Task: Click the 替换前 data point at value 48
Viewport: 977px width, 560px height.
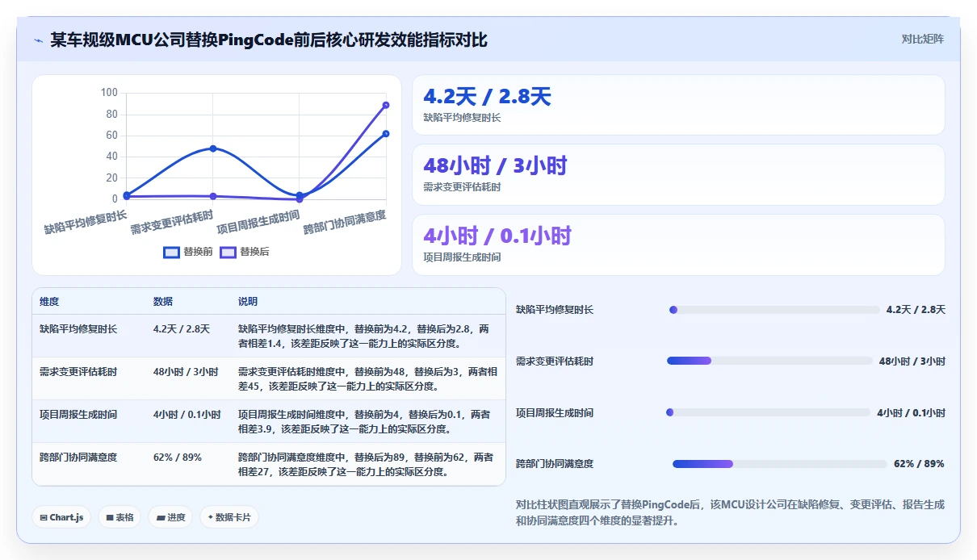Action: pyautogui.click(x=213, y=148)
